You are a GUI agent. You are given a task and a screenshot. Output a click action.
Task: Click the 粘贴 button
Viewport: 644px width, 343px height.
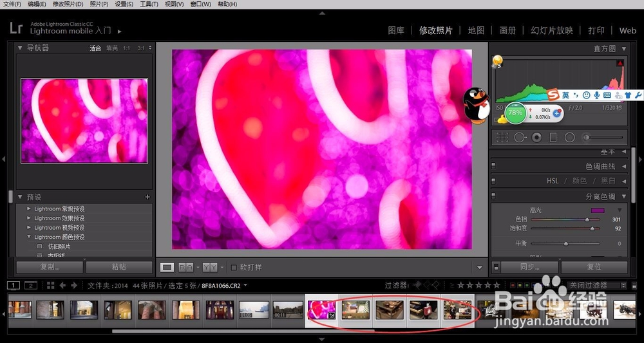118,267
